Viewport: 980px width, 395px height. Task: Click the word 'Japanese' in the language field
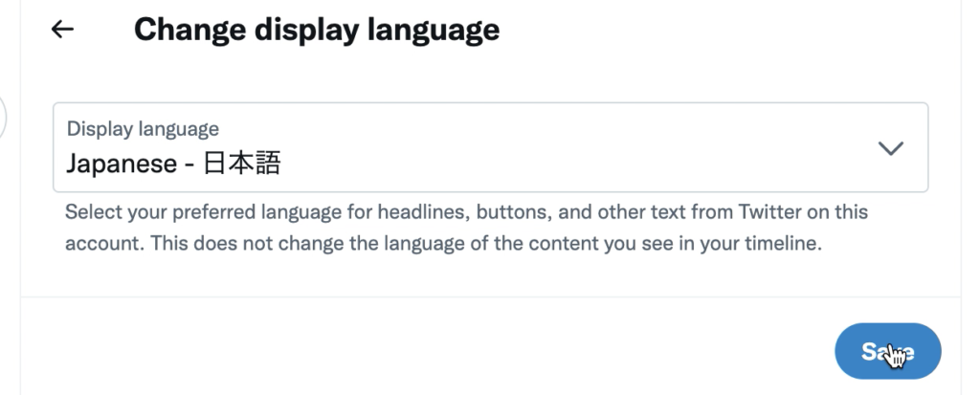pyautogui.click(x=122, y=165)
